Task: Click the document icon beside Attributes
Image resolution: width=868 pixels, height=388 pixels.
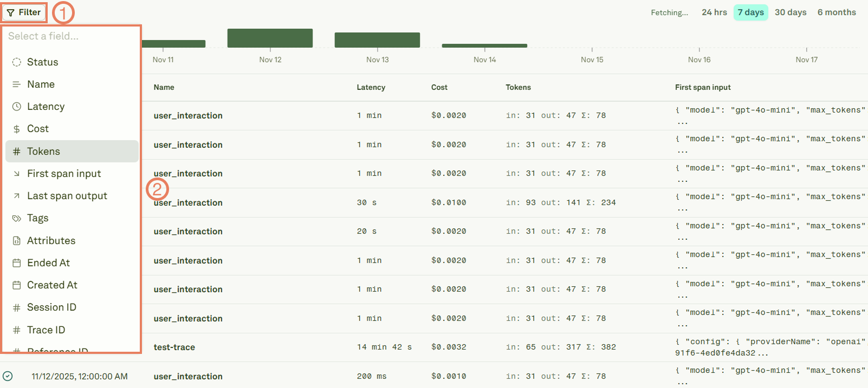Action: 17,241
